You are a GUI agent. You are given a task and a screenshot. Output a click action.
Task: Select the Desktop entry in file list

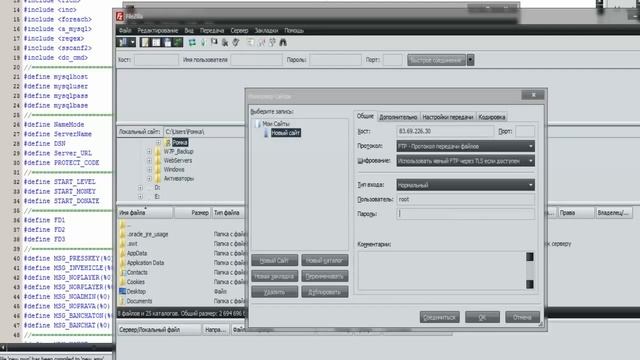coord(136,291)
